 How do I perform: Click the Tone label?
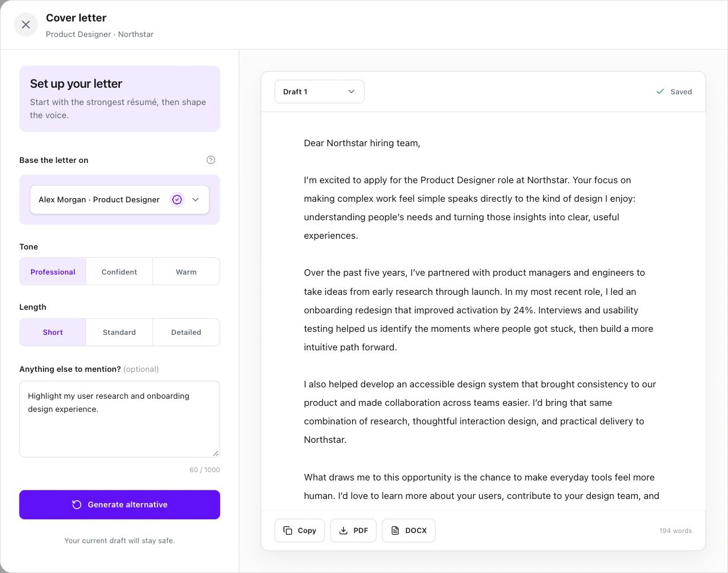(x=29, y=247)
